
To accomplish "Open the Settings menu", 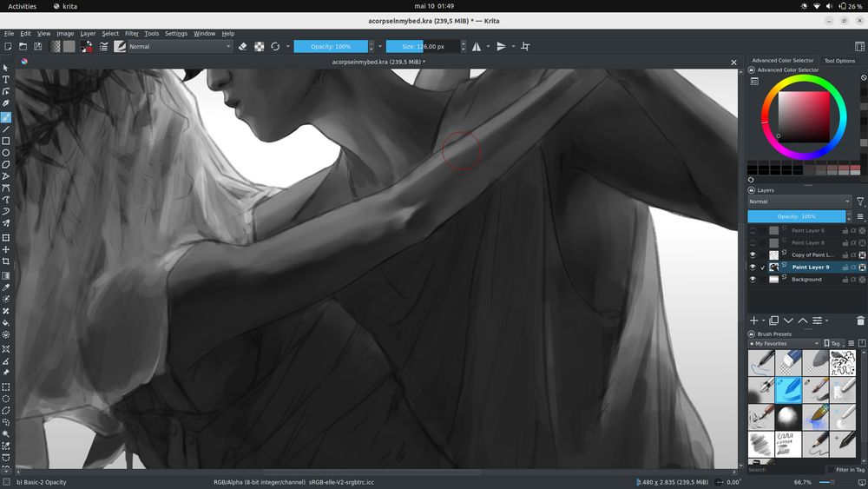I will [x=176, y=34].
